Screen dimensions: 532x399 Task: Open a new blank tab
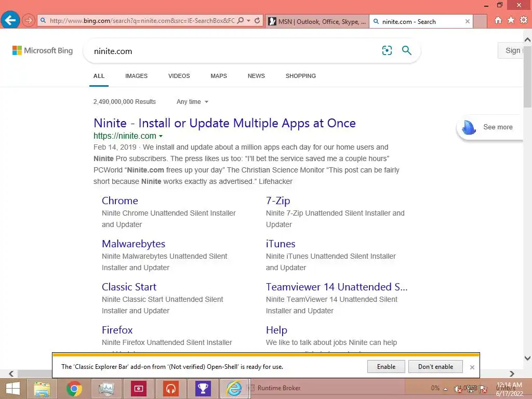[x=480, y=21]
